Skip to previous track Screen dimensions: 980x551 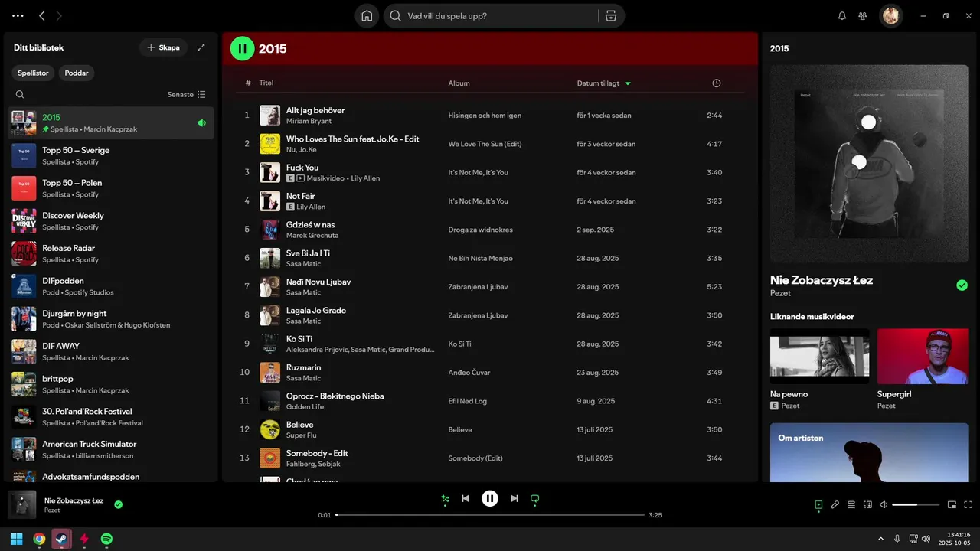(465, 498)
